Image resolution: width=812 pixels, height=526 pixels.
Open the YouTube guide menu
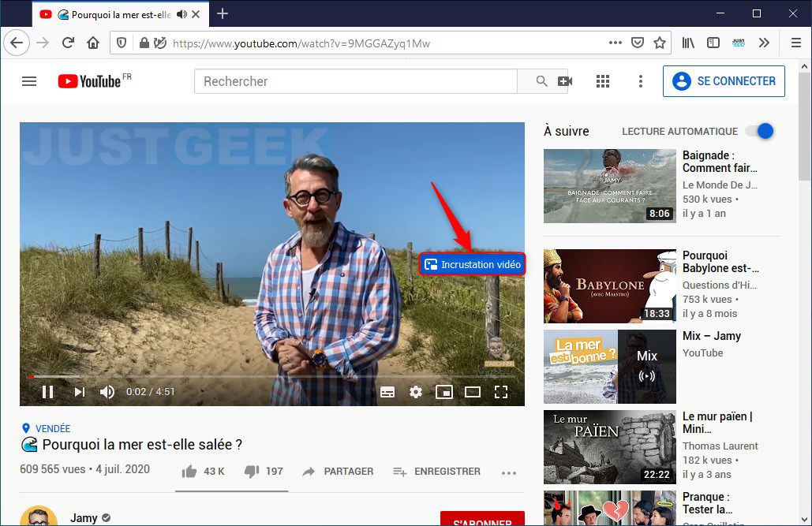(29, 81)
